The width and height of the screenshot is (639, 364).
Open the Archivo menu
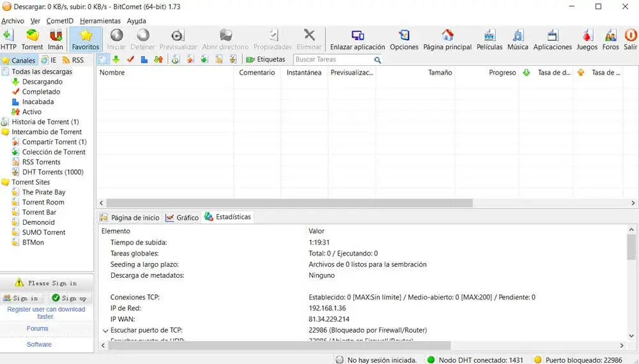pos(13,21)
